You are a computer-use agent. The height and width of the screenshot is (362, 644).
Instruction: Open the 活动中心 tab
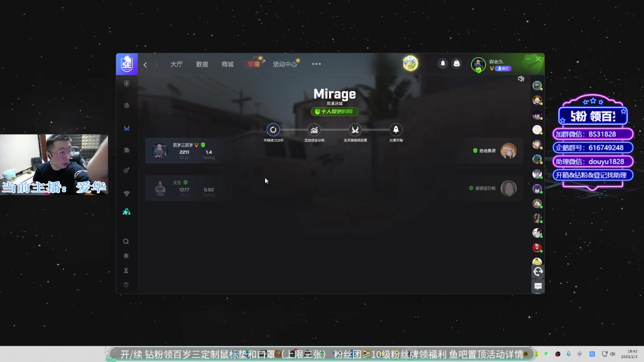pyautogui.click(x=285, y=64)
